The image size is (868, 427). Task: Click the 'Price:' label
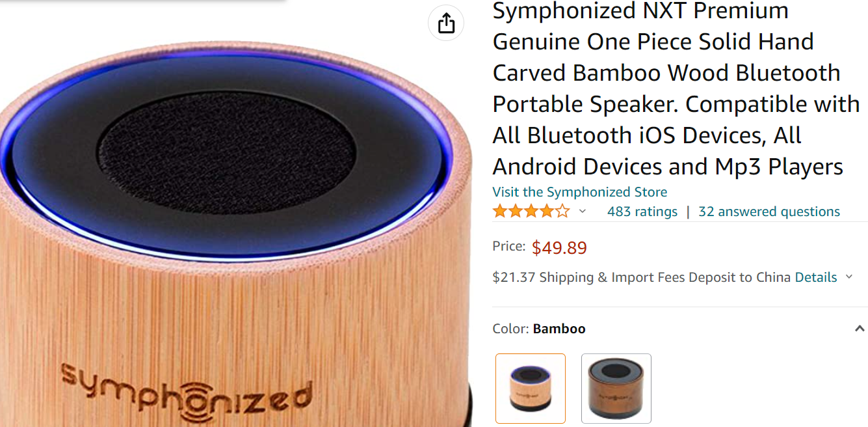coord(509,246)
